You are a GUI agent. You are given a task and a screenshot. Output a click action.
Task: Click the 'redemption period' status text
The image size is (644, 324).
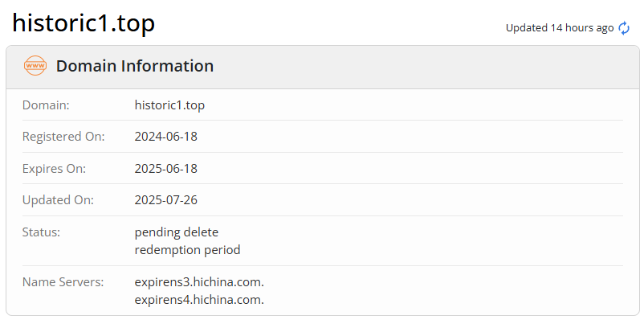coord(188,250)
